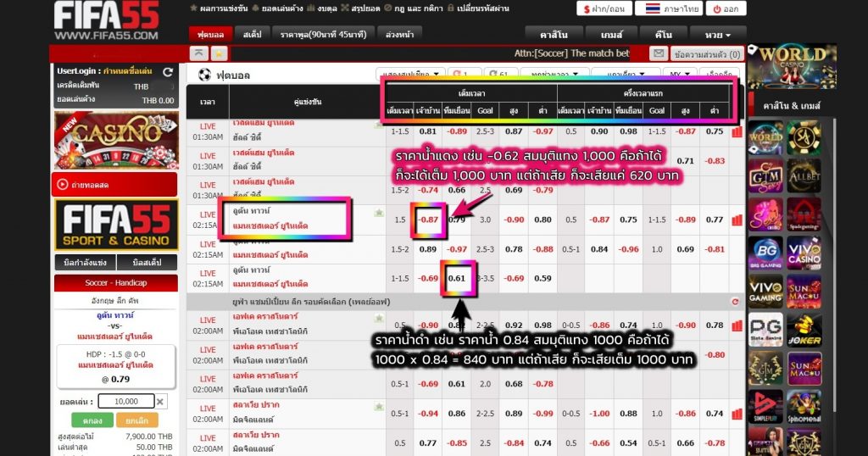This screenshot has width=868, height=456.
Task: Favorite the FK Crvena match star
Action: 379,318
